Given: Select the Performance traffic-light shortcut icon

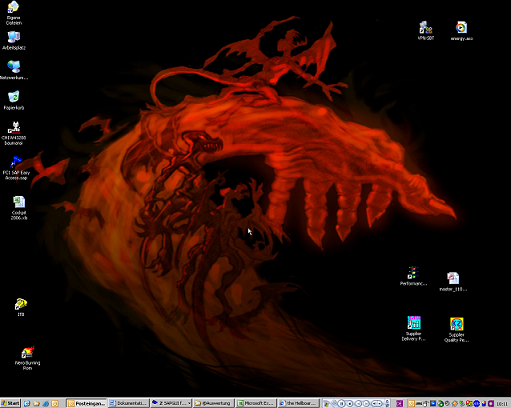Looking at the screenshot, I should [x=413, y=276].
